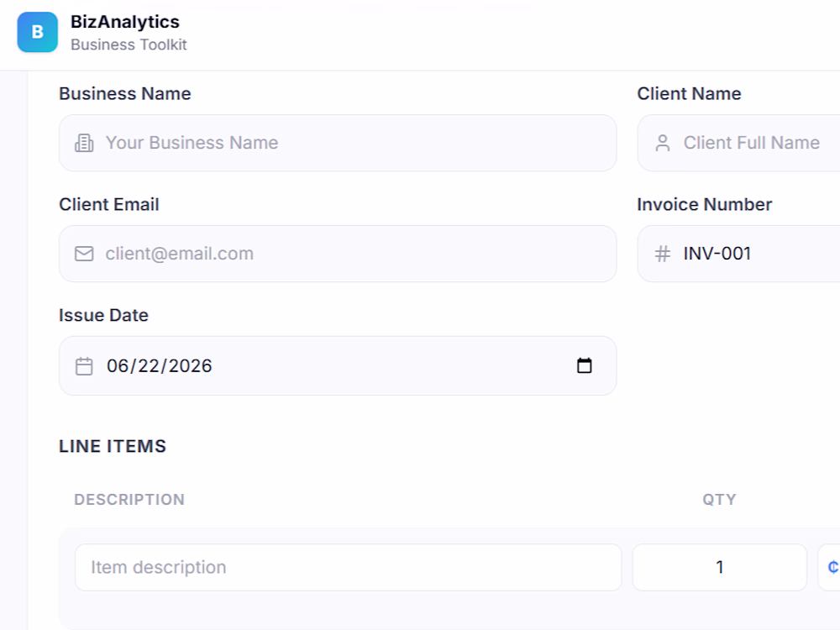840x630 pixels.
Task: Click the blue currency symbol in line item row
Action: click(833, 567)
